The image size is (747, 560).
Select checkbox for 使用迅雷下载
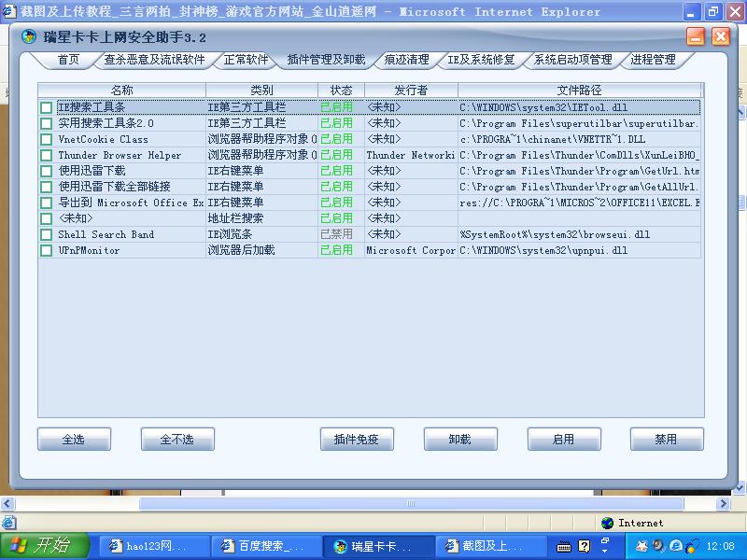46,171
